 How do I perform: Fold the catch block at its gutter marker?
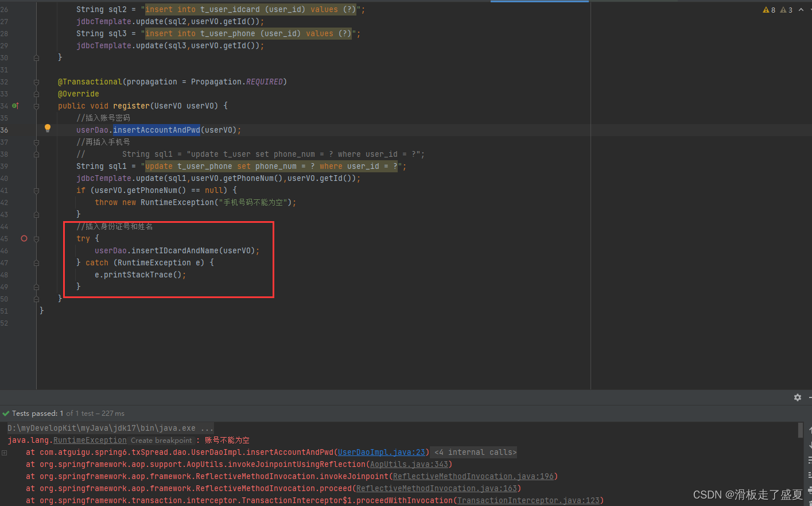click(36, 263)
